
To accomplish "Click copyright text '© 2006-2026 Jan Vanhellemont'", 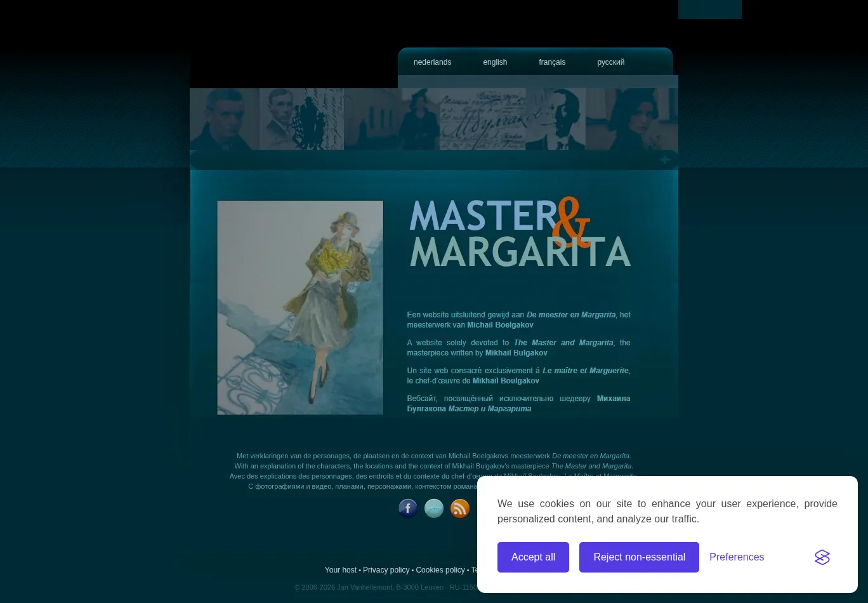I will pos(386,587).
